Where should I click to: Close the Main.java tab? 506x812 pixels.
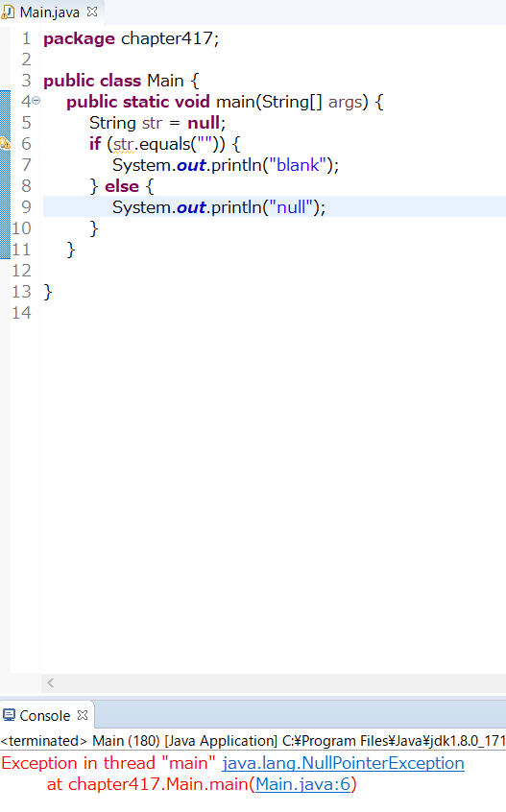pos(92,12)
